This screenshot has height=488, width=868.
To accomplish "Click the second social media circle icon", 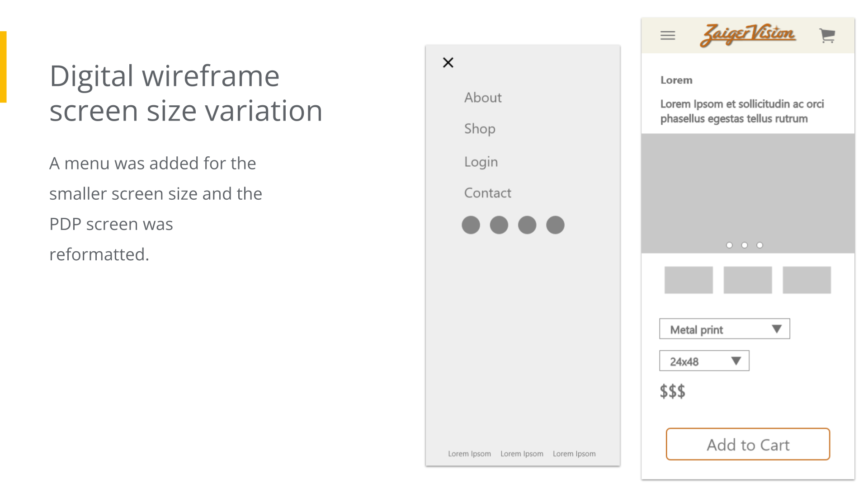I will (x=499, y=225).
